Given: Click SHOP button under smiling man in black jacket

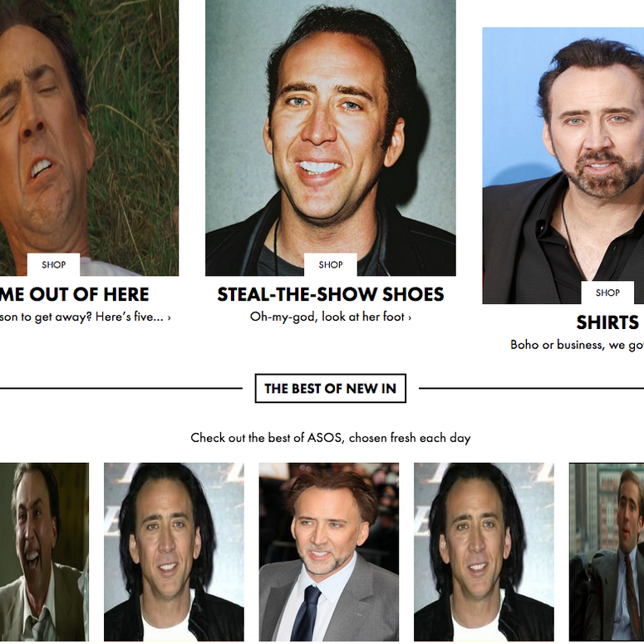Looking at the screenshot, I should (331, 264).
